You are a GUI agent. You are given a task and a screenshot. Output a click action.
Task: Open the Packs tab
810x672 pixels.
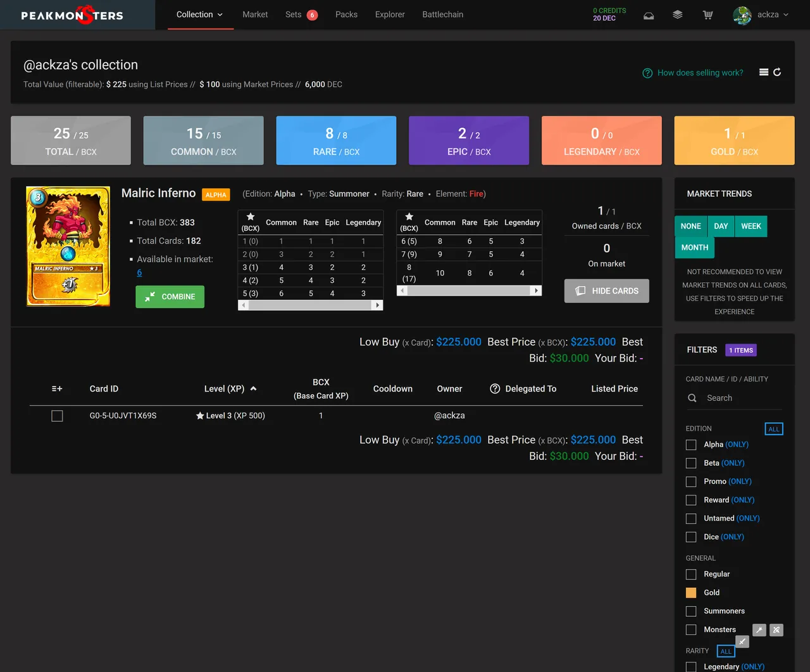pyautogui.click(x=346, y=15)
